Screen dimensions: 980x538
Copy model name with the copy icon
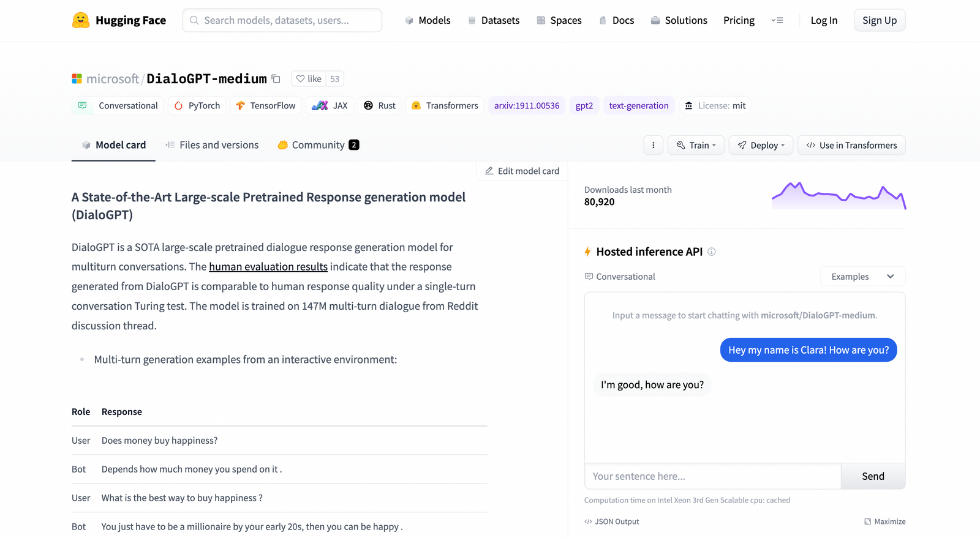click(x=276, y=79)
